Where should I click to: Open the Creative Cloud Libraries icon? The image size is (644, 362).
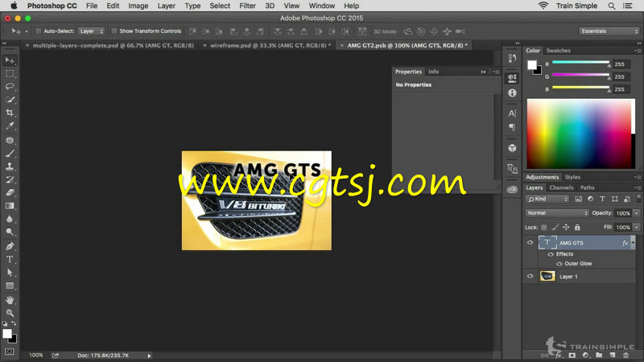pyautogui.click(x=512, y=189)
